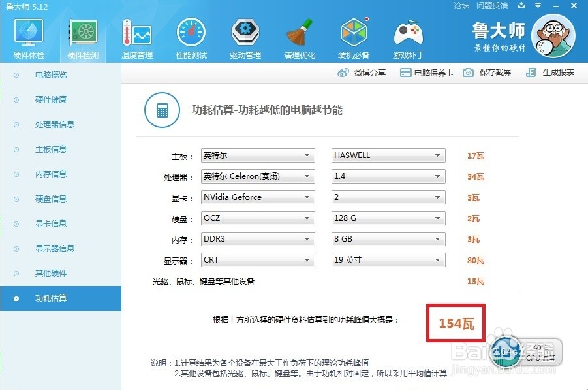The image size is (588, 390).
Task: Click the 保存截屏 camera icon
Action: point(468,73)
